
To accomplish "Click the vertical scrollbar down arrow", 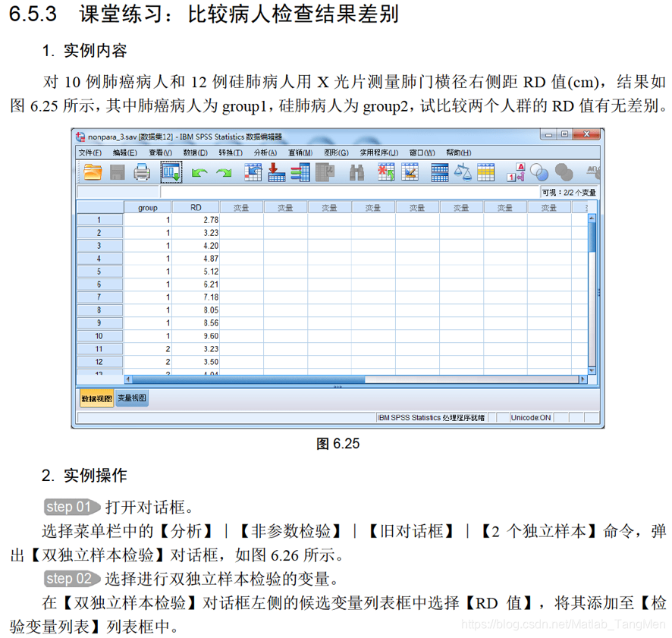I will click(592, 370).
